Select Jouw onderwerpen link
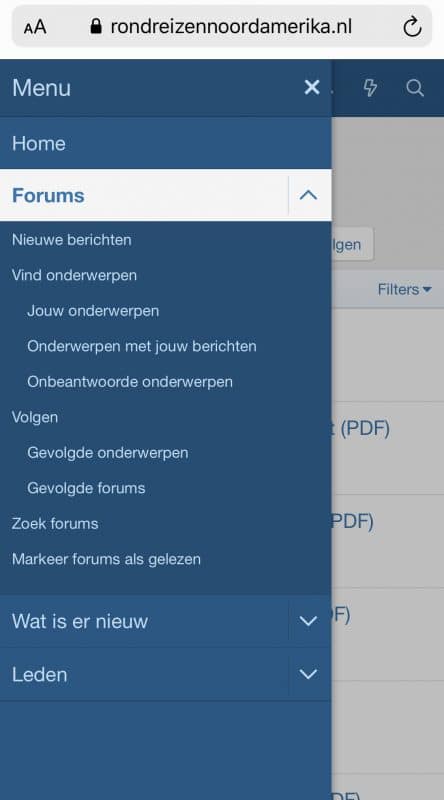 click(x=93, y=311)
